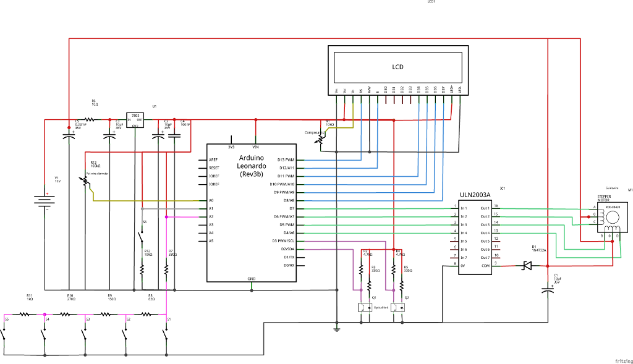Click the "D8/A8" pin label
This screenshot has width=633, height=364.
[x=289, y=201]
